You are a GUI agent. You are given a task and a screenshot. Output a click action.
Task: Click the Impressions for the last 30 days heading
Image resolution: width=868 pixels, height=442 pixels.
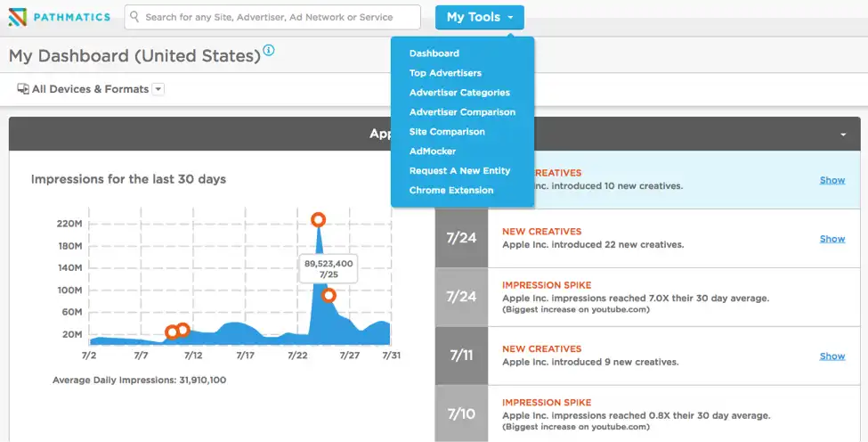click(128, 179)
